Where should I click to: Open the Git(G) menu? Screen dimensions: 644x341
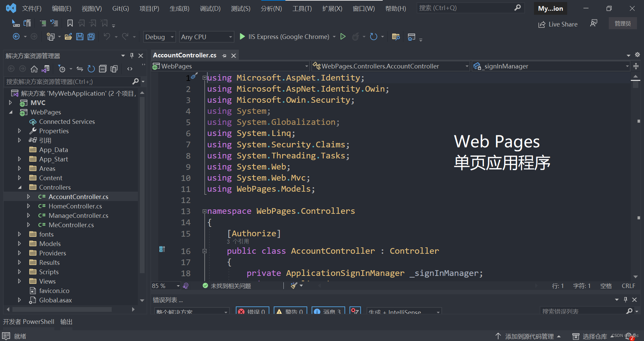tap(121, 8)
